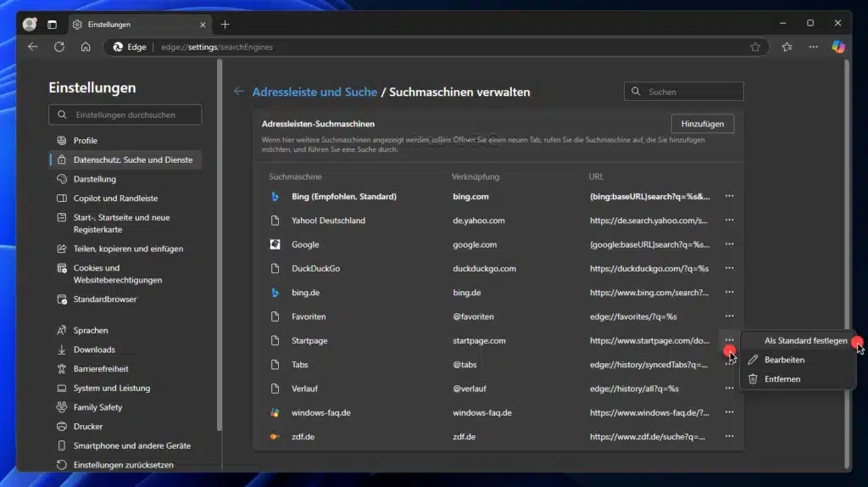
Task: Click the Edge site identity badge
Action: 130,48
